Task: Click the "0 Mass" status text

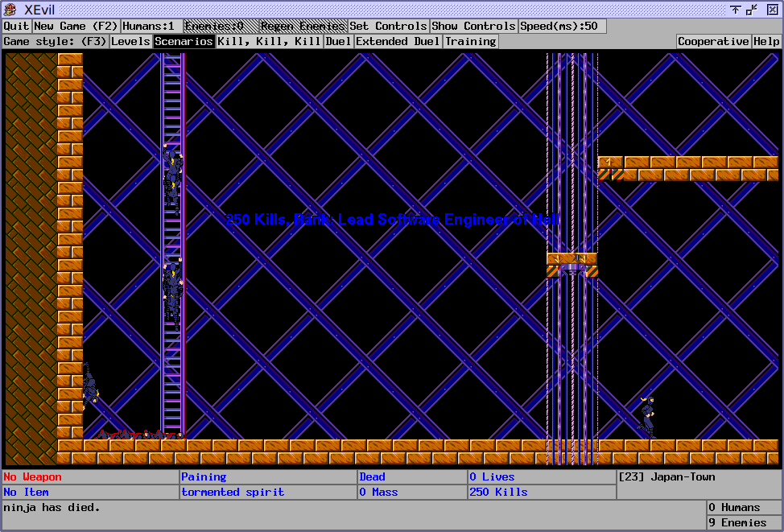Action: pyautogui.click(x=378, y=493)
